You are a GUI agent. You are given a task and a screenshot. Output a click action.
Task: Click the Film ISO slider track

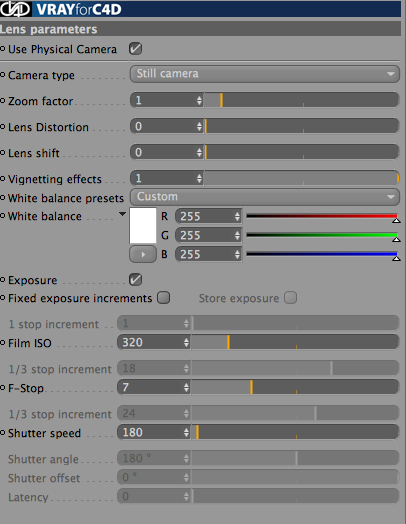click(x=295, y=343)
